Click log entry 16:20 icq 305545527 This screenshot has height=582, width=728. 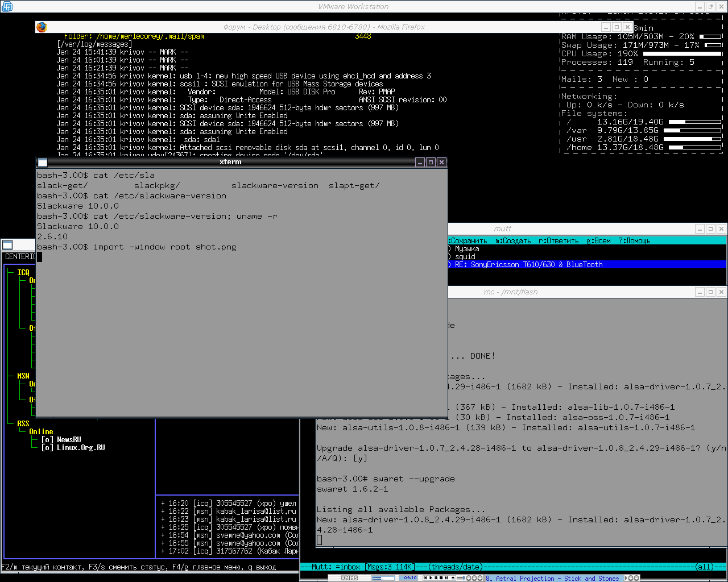[x=229, y=503]
